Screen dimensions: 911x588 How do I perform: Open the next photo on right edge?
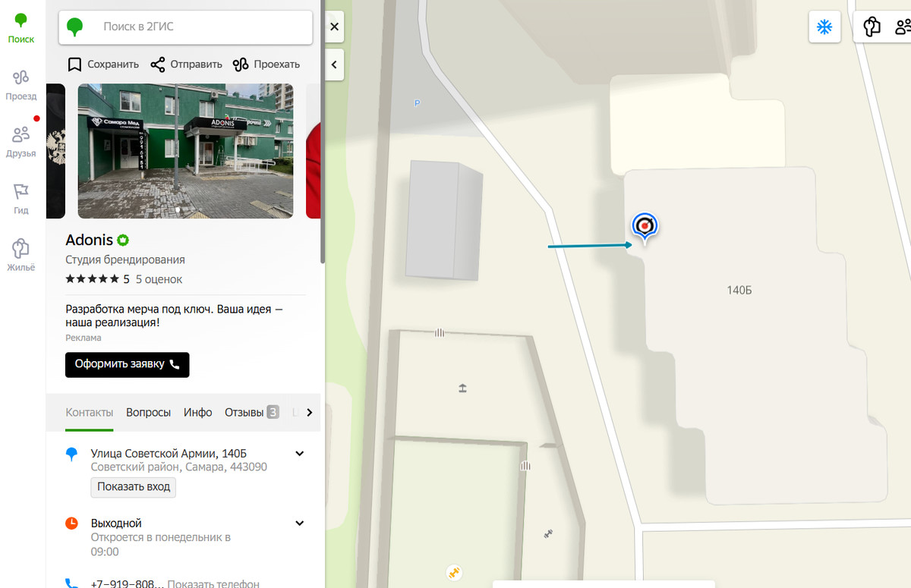pyautogui.click(x=313, y=151)
